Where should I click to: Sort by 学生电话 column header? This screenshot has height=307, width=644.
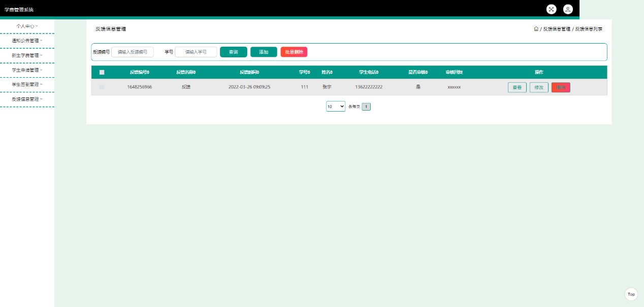[369, 73]
